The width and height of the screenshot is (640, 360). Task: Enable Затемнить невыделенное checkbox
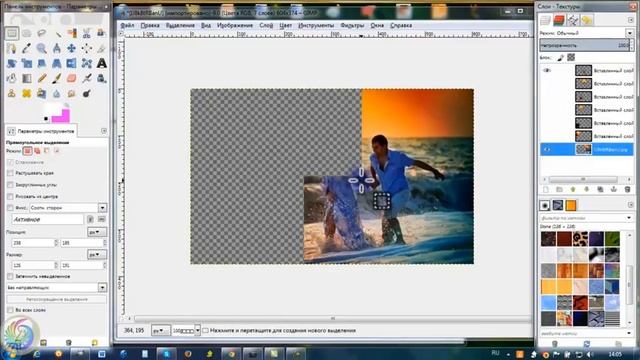[10, 276]
